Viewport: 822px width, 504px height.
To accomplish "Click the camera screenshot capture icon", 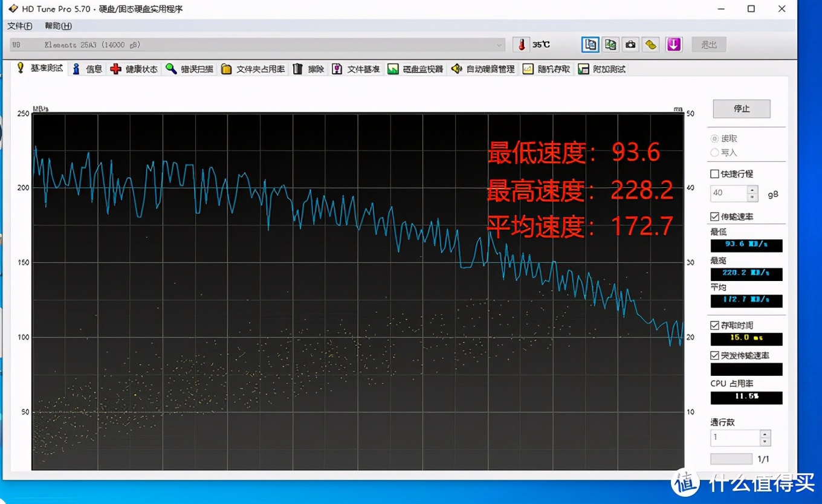I will (x=630, y=44).
